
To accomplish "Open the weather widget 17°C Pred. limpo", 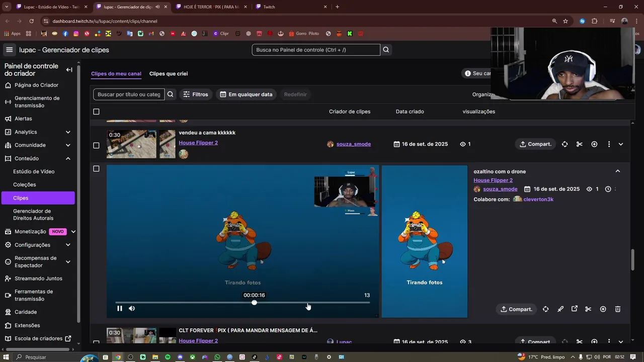I will pos(541,357).
